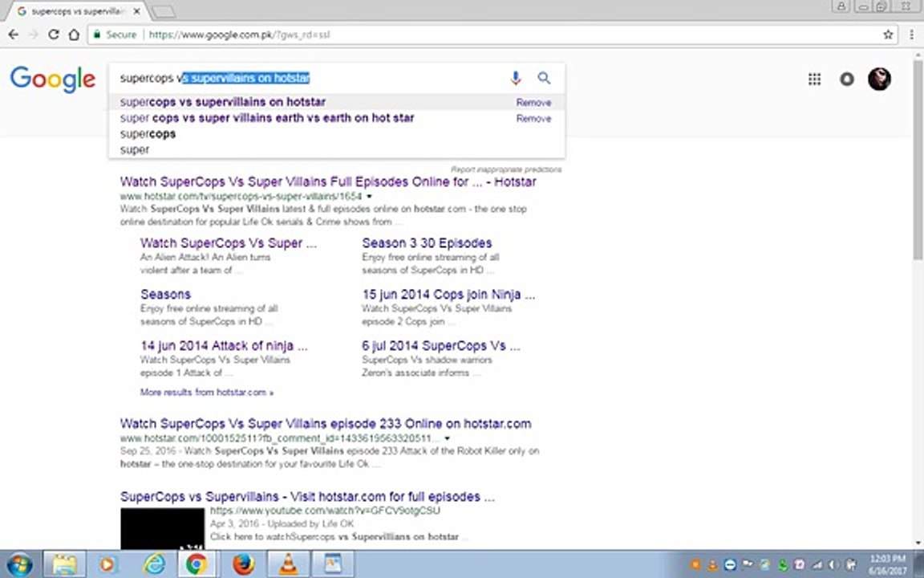The width and height of the screenshot is (924, 578).
Task: Click the system tray network signal icon
Action: (817, 565)
